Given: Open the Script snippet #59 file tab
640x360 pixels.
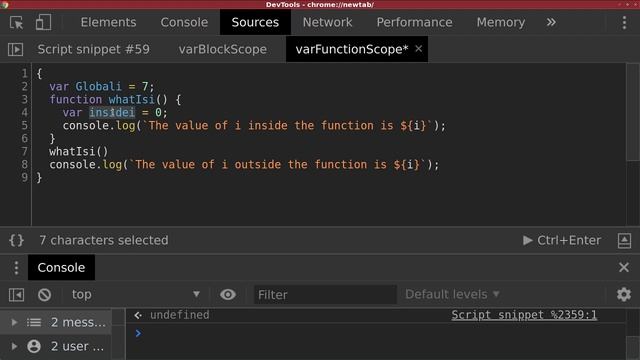Looking at the screenshot, I should pyautogui.click(x=93, y=49).
